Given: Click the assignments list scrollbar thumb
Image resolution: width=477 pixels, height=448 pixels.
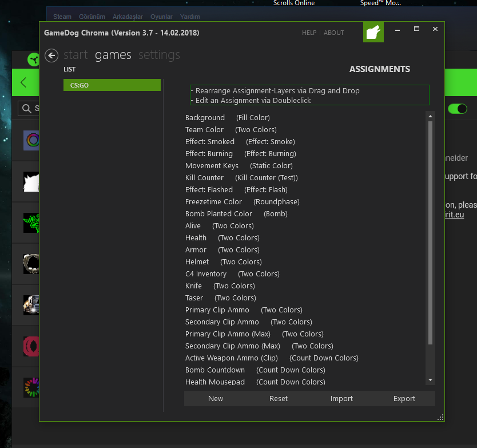Looking at the screenshot, I should tap(430, 233).
